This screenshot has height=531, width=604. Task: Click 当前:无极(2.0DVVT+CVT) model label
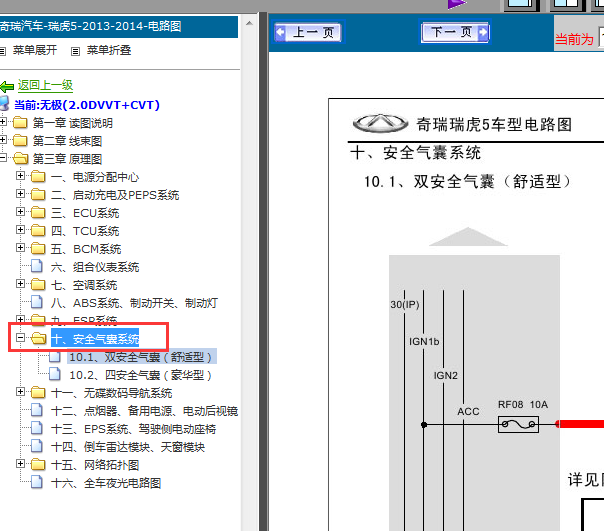click(87, 105)
